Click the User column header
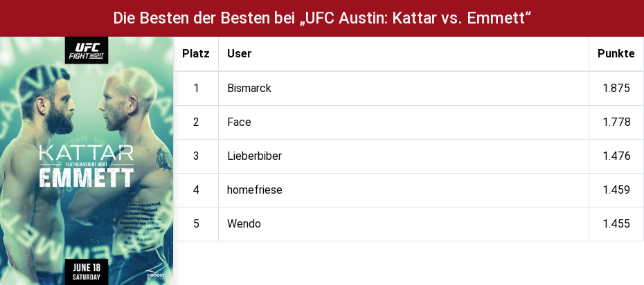The image size is (644, 285). [x=240, y=54]
